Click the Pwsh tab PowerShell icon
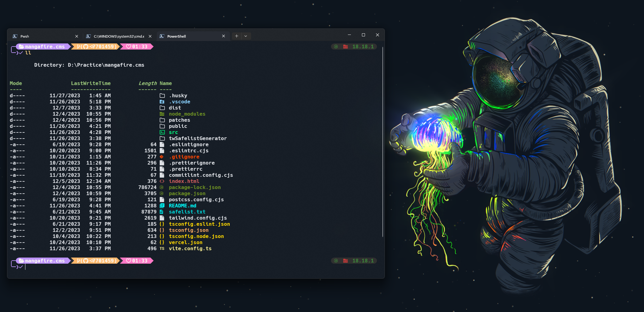The image size is (644, 312). 15,36
